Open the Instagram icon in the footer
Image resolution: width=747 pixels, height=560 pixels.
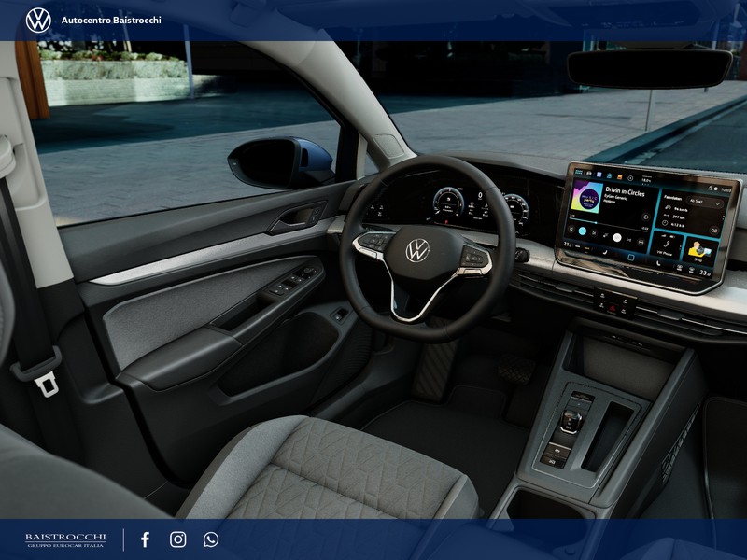(x=178, y=539)
